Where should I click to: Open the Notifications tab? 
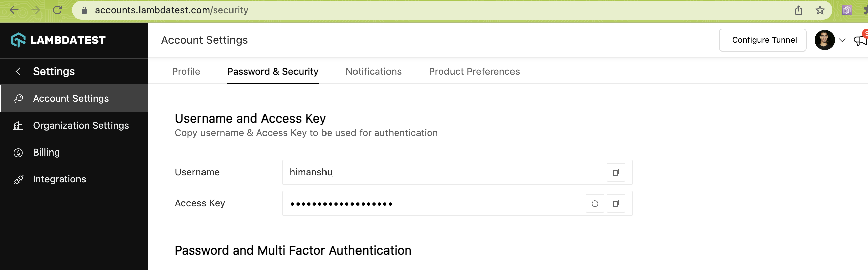(x=373, y=71)
